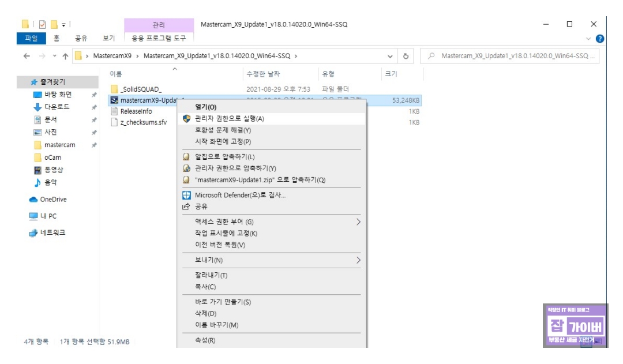
Task: Sort by 수정한 날짜 column
Action: point(263,74)
